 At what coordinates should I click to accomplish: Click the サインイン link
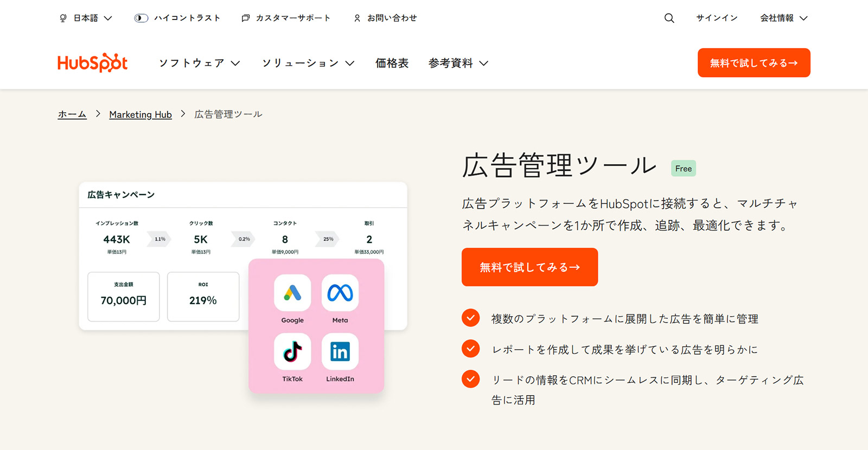717,18
